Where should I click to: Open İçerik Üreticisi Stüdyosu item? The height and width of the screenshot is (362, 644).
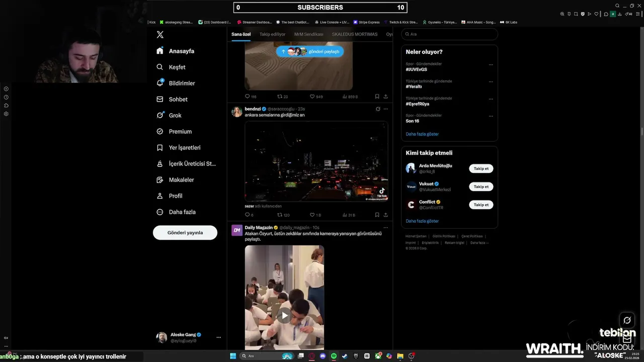point(186,163)
